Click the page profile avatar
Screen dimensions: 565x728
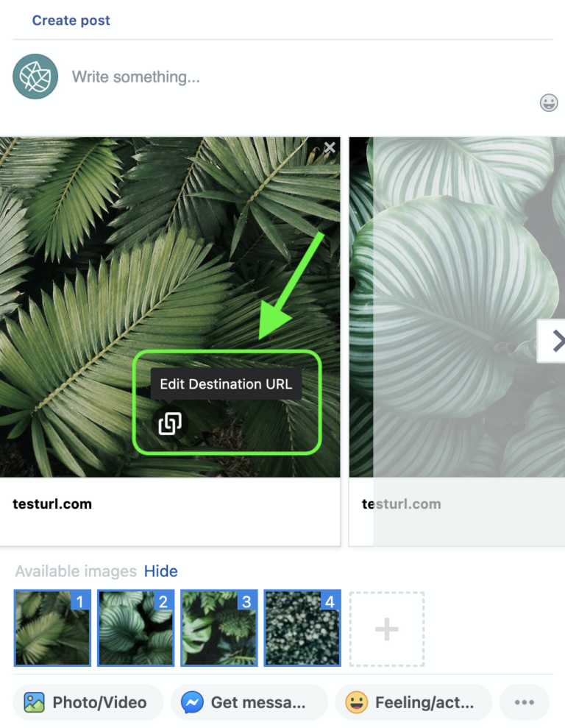(x=35, y=77)
